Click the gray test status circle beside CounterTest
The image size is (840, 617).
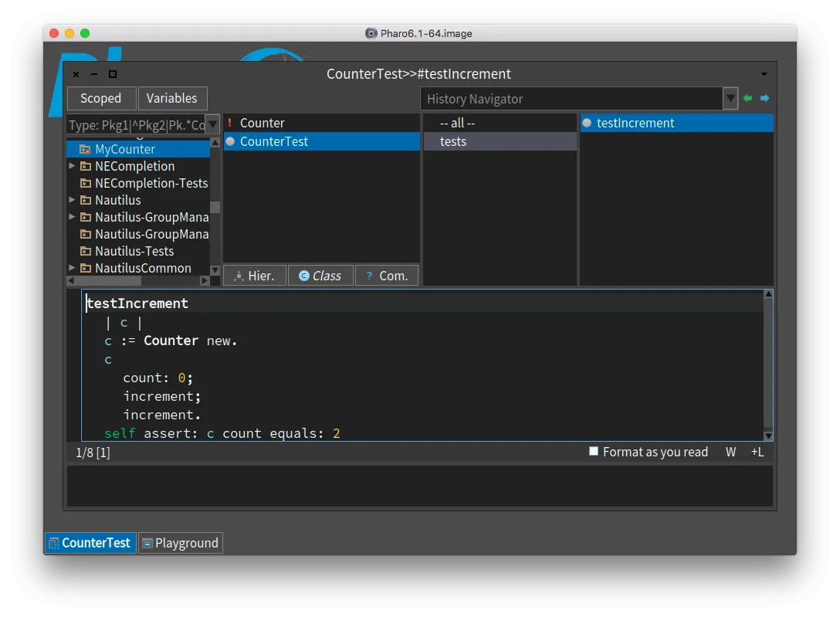(230, 141)
